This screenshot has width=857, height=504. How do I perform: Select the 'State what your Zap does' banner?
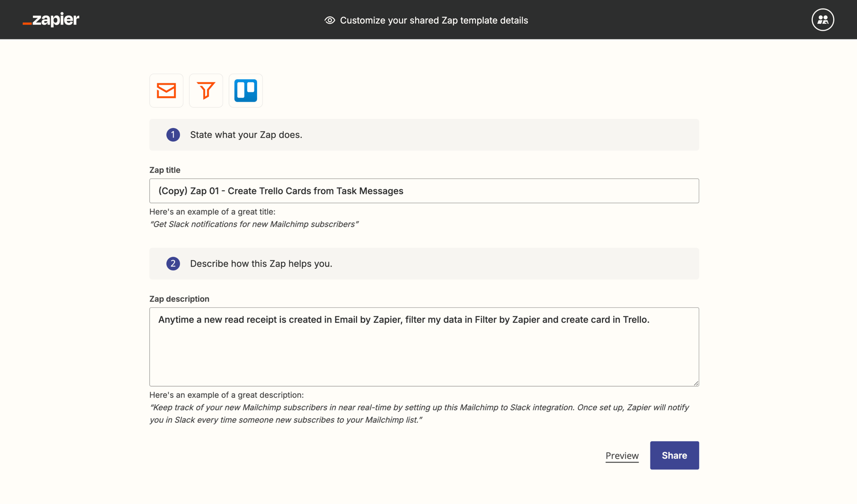[424, 134]
